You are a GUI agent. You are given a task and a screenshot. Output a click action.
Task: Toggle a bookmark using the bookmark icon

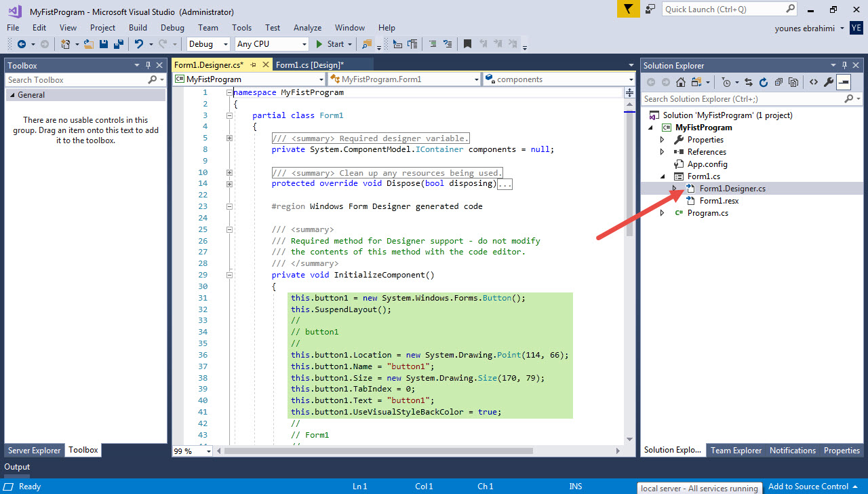(x=466, y=43)
